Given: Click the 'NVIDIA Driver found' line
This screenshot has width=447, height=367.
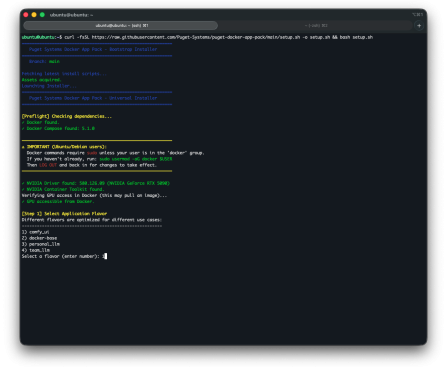Looking at the screenshot, I should pos(96,183).
